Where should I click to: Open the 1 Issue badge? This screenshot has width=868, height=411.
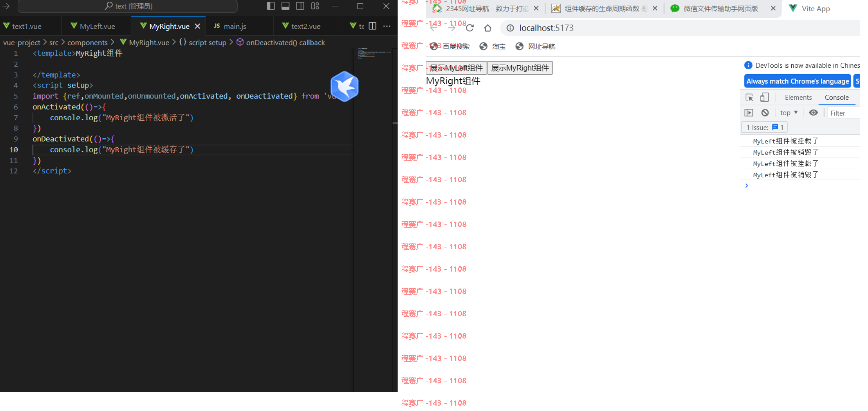pyautogui.click(x=764, y=127)
